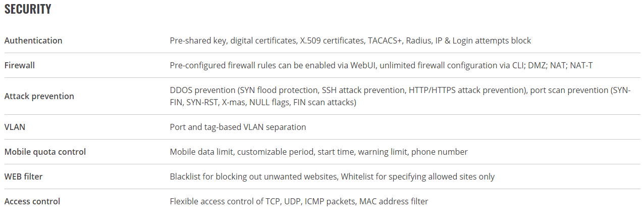Click the Whitelist for specifying allowed sites text
This screenshot has width=644, height=221.
pos(418,176)
